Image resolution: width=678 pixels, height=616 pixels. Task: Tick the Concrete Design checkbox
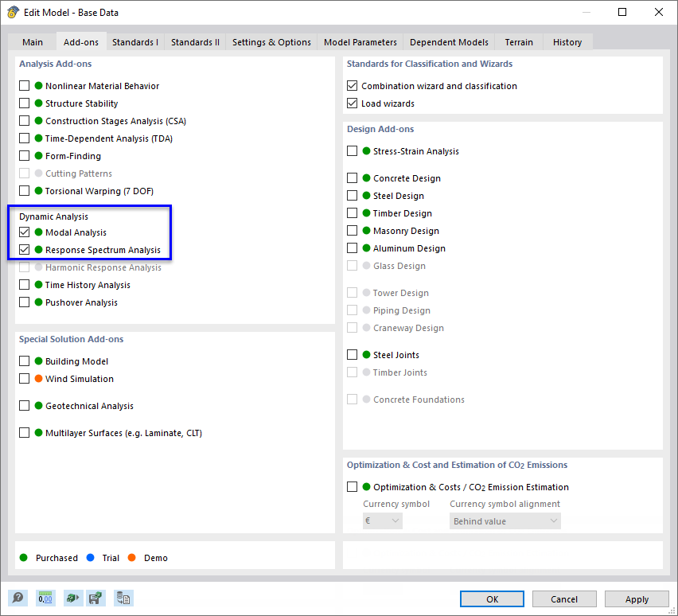[352, 178]
